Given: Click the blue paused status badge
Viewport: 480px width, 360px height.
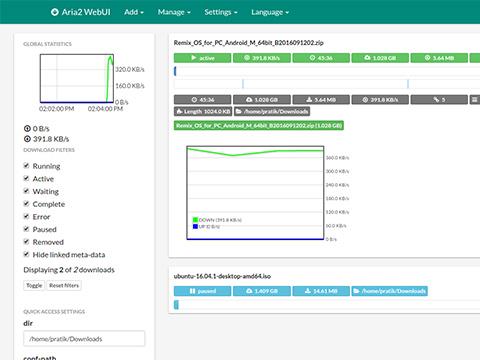Looking at the screenshot, I should click(202, 291).
